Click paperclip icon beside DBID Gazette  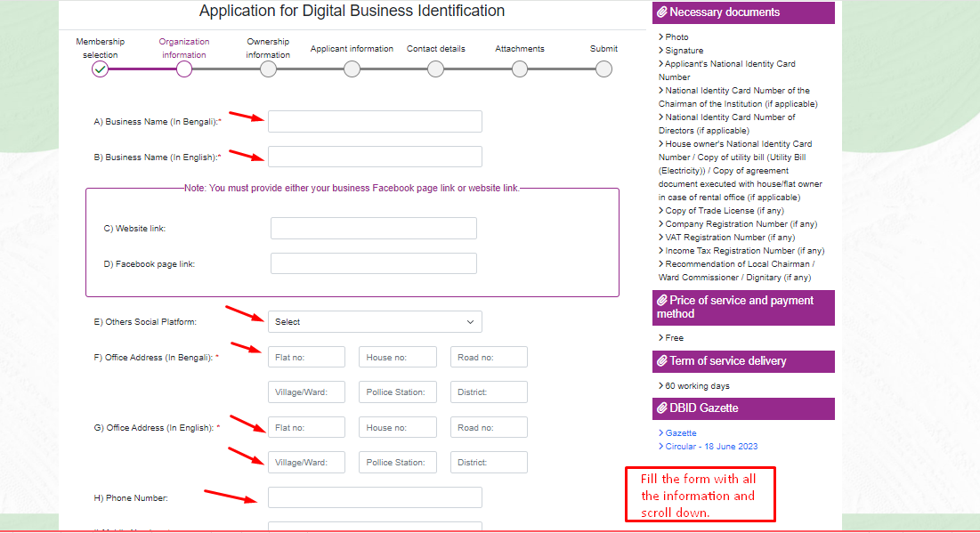(662, 408)
